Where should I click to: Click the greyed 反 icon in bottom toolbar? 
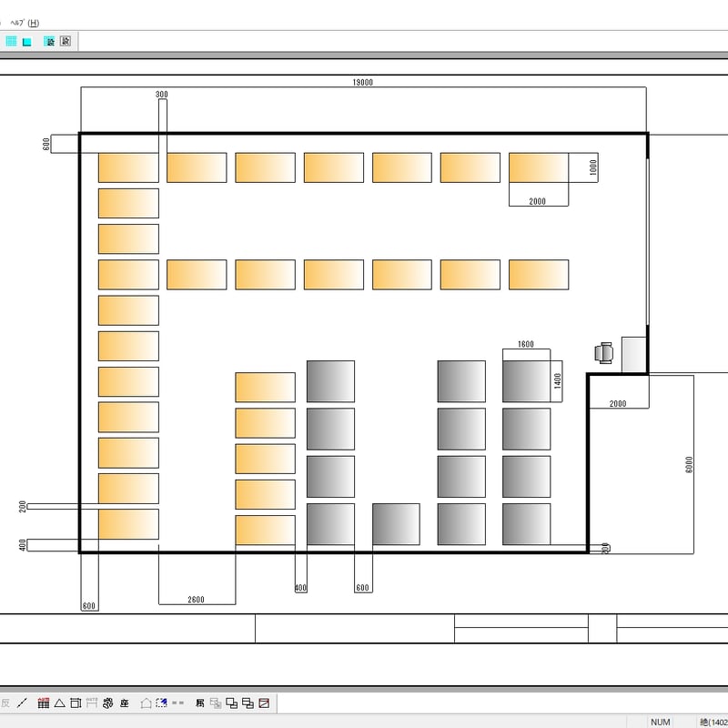tap(5, 703)
